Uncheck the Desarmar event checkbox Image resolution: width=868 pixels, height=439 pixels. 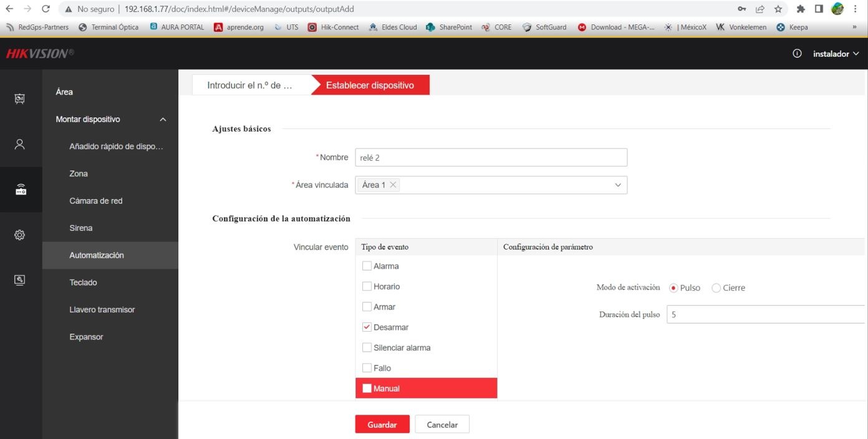coord(367,327)
